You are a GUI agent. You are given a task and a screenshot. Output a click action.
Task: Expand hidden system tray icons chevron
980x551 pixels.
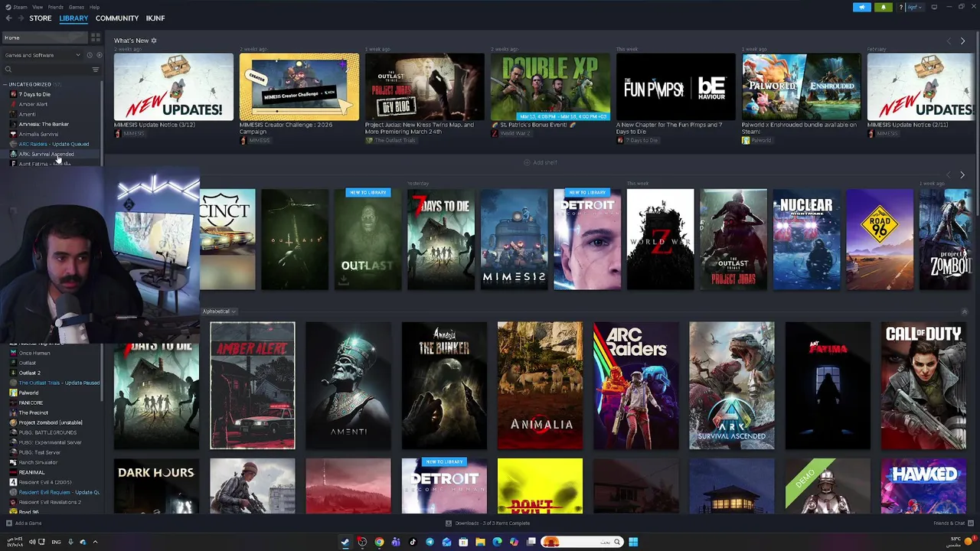95,542
